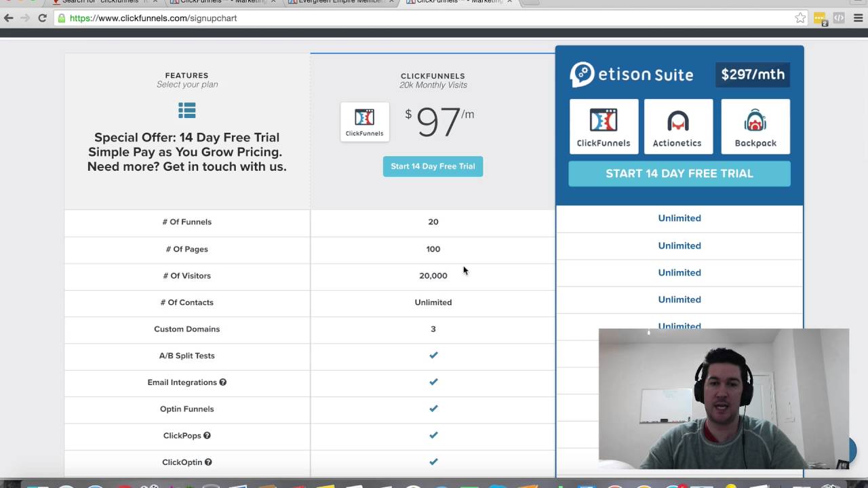Select the Actionetics product tile
The image size is (868, 488).
(678, 127)
